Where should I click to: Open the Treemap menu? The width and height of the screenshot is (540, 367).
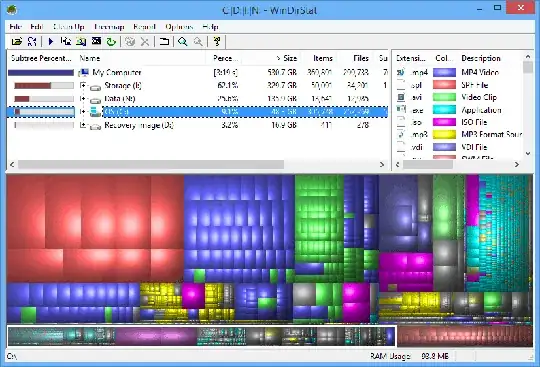[109, 27]
